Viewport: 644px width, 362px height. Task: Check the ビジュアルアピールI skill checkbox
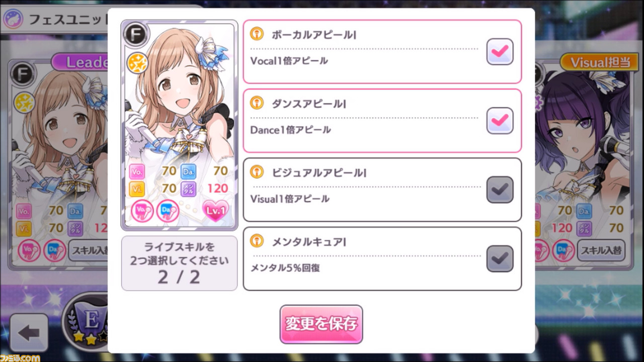click(500, 190)
